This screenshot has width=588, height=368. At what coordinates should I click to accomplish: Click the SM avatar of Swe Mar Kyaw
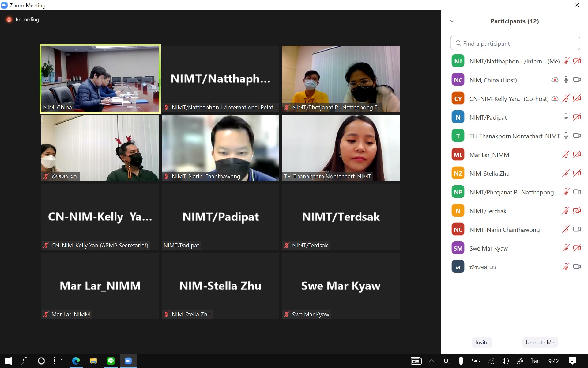point(458,248)
